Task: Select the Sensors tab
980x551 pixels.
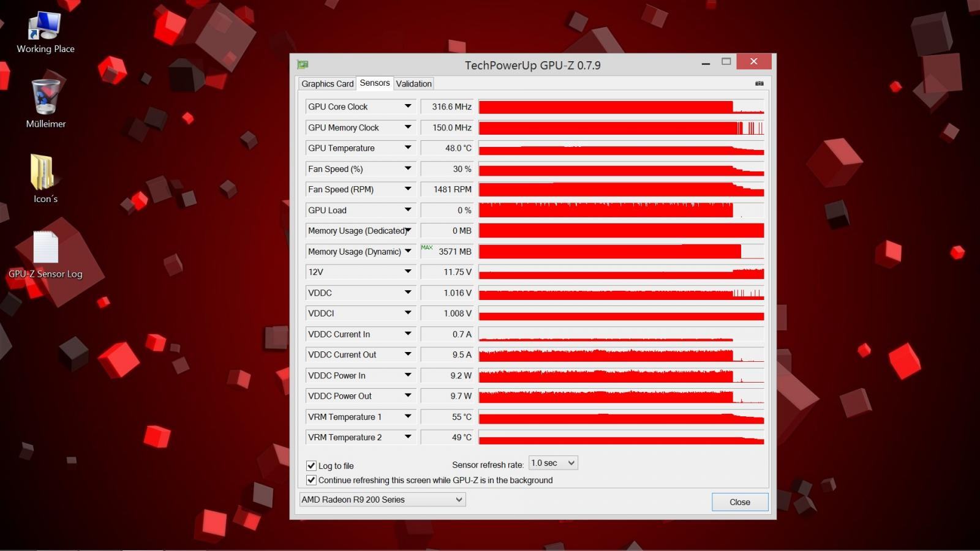Action: click(x=375, y=83)
